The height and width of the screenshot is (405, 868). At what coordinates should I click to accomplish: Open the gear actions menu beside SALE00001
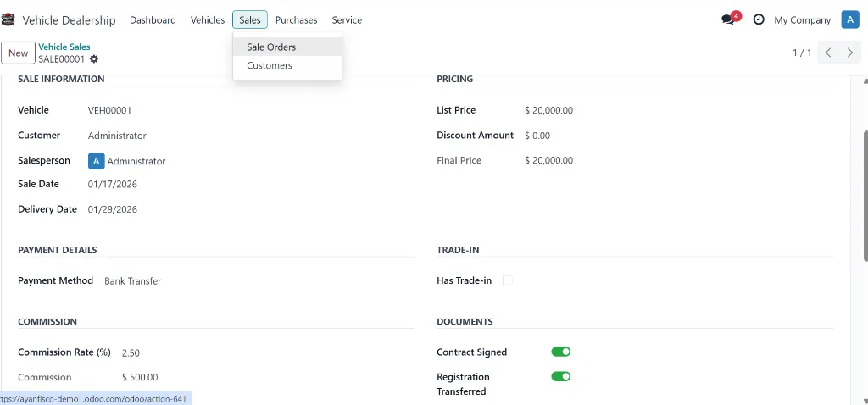[x=94, y=59]
